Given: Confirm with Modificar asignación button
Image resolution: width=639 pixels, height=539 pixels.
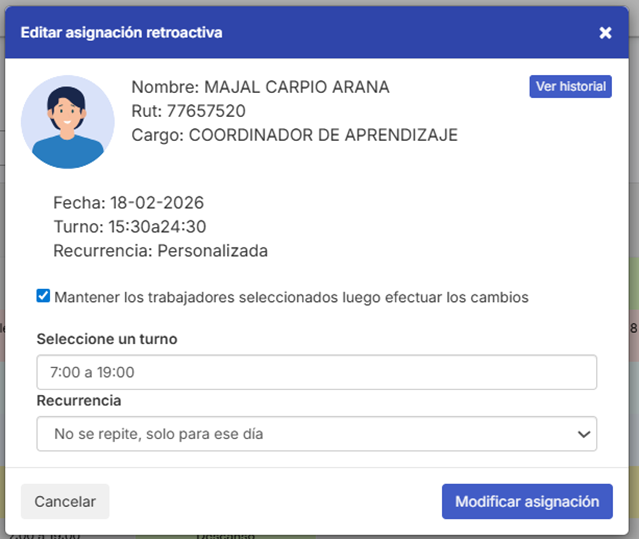Looking at the screenshot, I should [526, 501].
